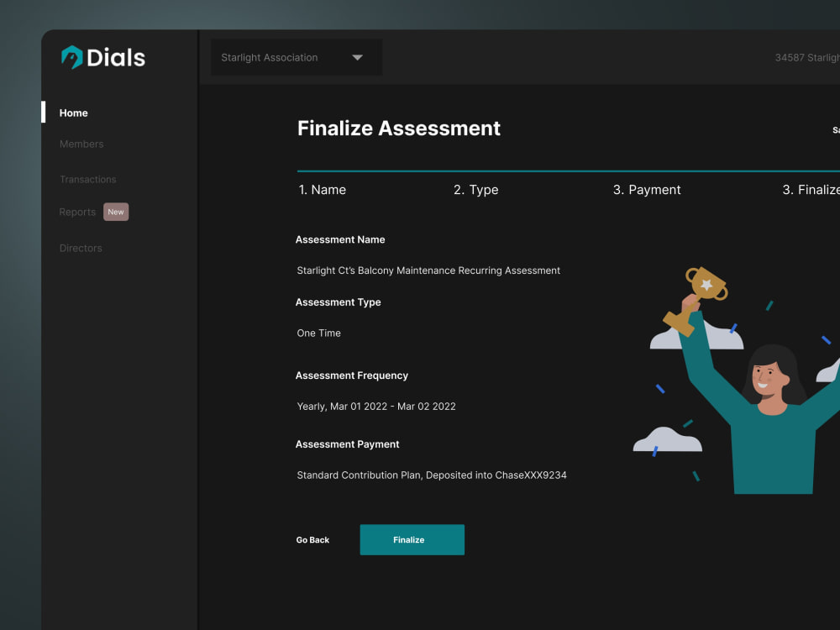Jump to the 3. Payment step
This screenshot has height=630, width=840.
click(x=647, y=190)
